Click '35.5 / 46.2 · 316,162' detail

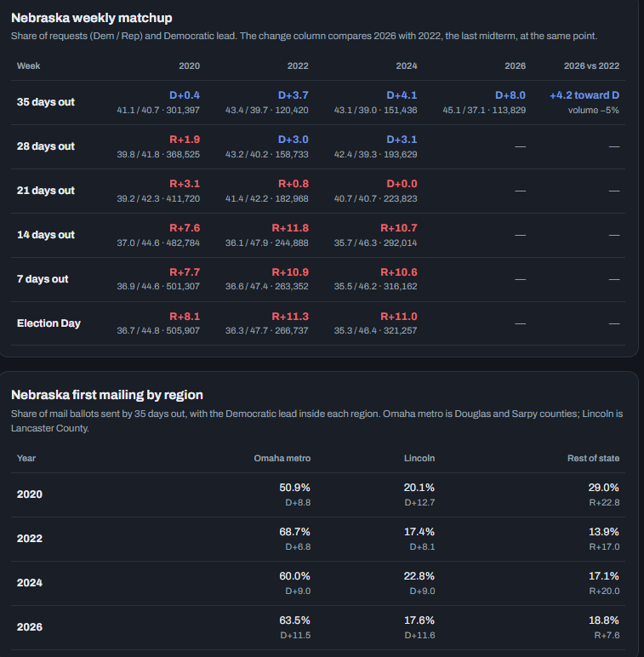coord(376,287)
